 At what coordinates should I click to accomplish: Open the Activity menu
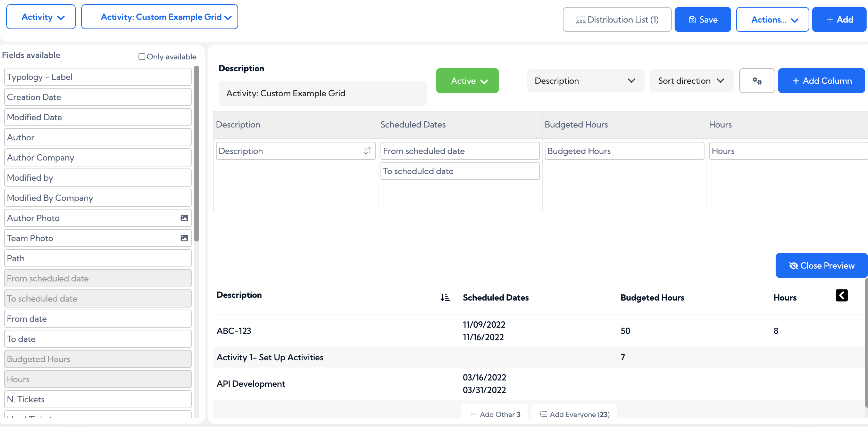click(x=41, y=16)
